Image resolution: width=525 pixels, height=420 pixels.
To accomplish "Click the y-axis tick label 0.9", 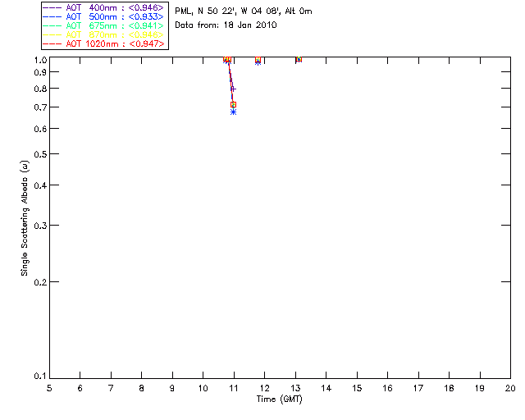I will click(x=40, y=72).
